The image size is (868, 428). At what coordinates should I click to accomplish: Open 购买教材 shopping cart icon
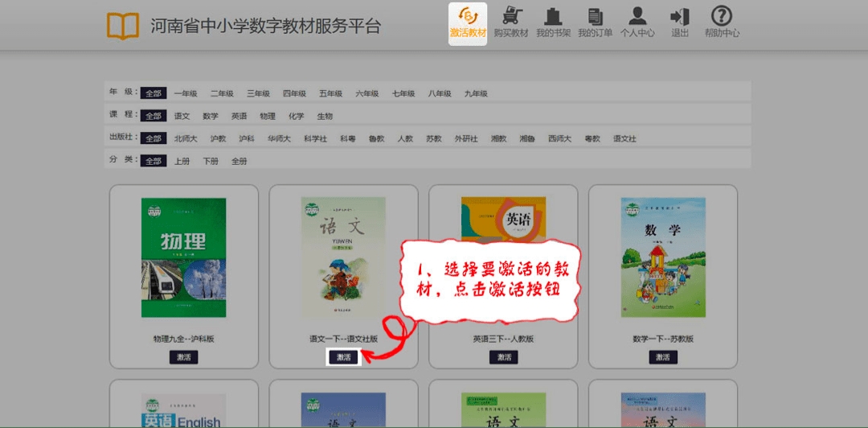[x=510, y=16]
